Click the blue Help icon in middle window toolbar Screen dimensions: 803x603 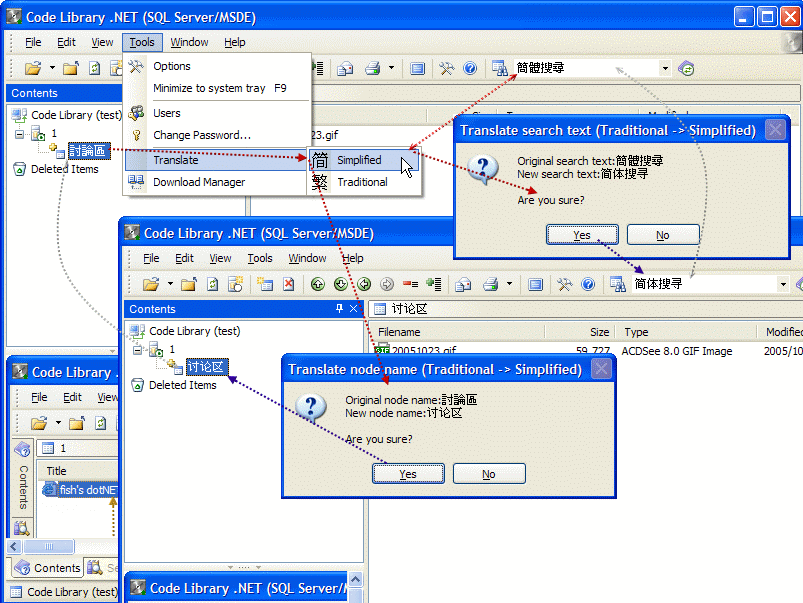click(588, 284)
